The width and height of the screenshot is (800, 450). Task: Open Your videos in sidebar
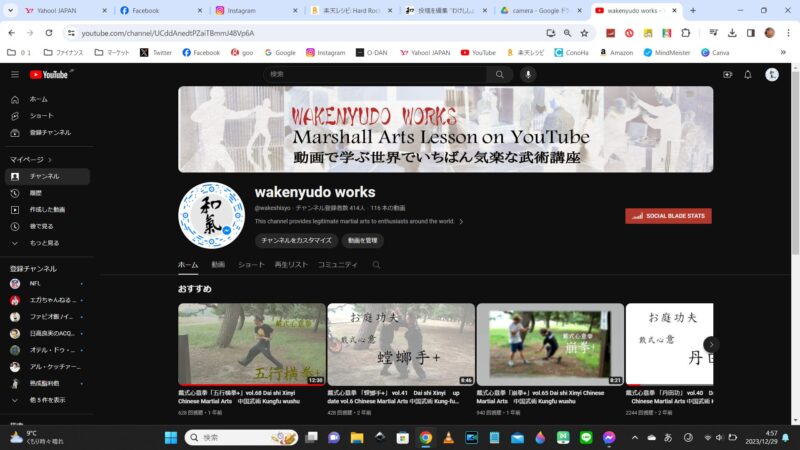[x=47, y=210]
